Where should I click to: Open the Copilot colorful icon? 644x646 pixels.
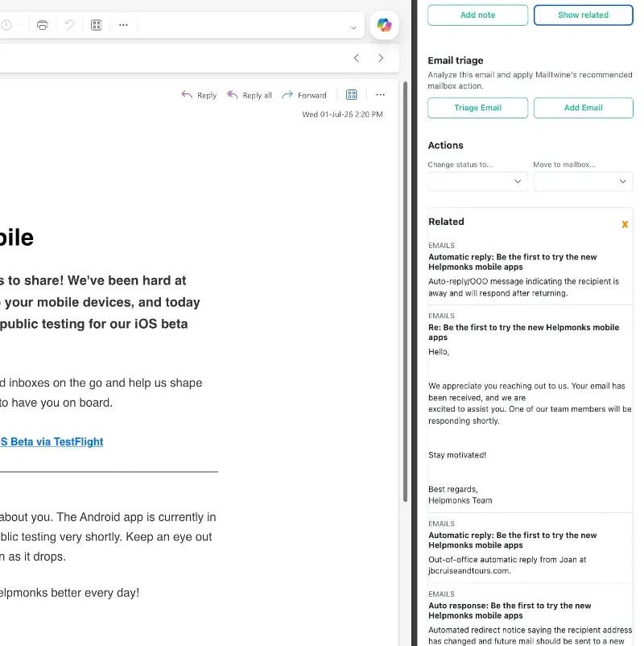[x=384, y=25]
